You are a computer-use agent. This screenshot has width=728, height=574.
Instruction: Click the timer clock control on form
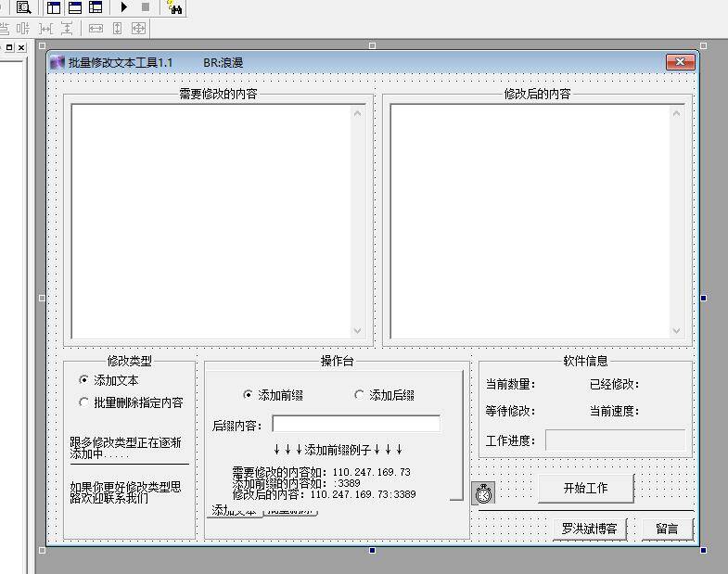coord(483,493)
